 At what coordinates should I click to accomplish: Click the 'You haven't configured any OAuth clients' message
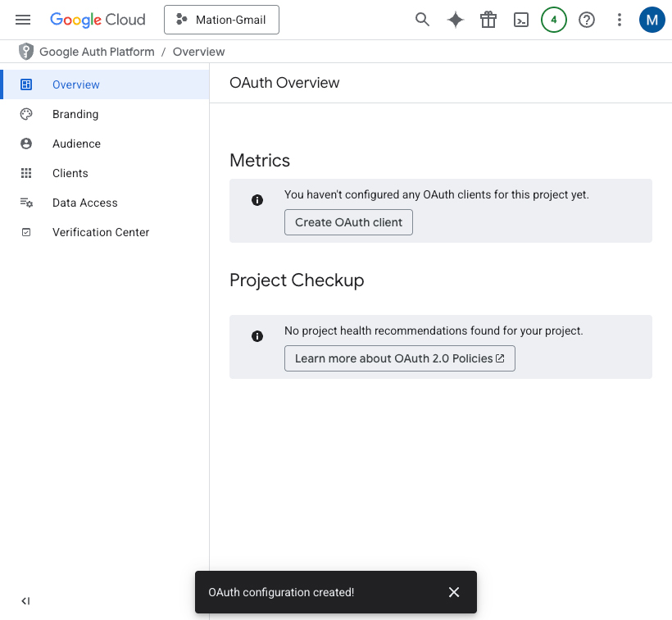436,194
